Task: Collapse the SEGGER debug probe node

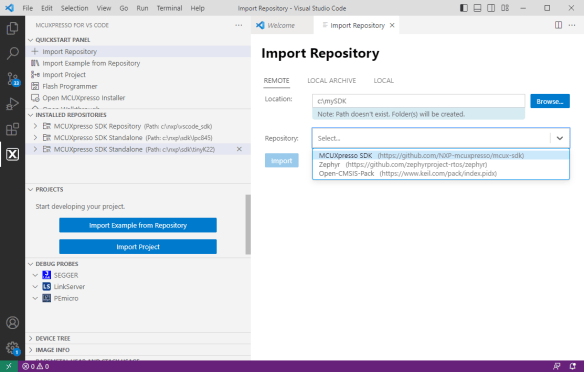Action: click(35, 275)
